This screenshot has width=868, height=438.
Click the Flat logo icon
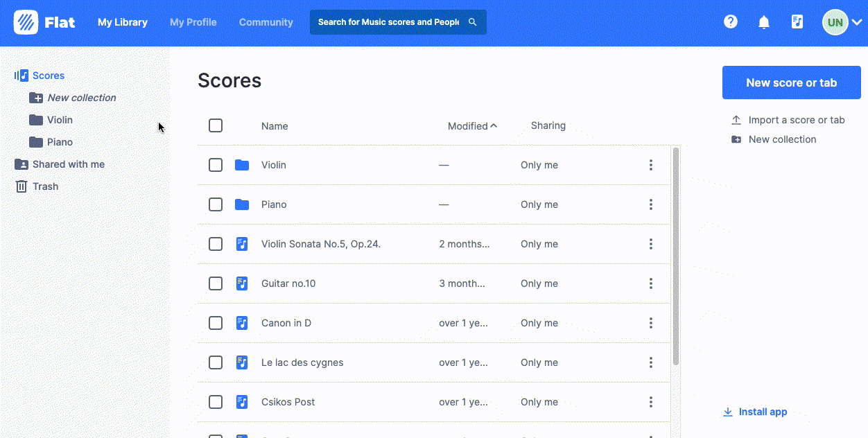[x=26, y=22]
